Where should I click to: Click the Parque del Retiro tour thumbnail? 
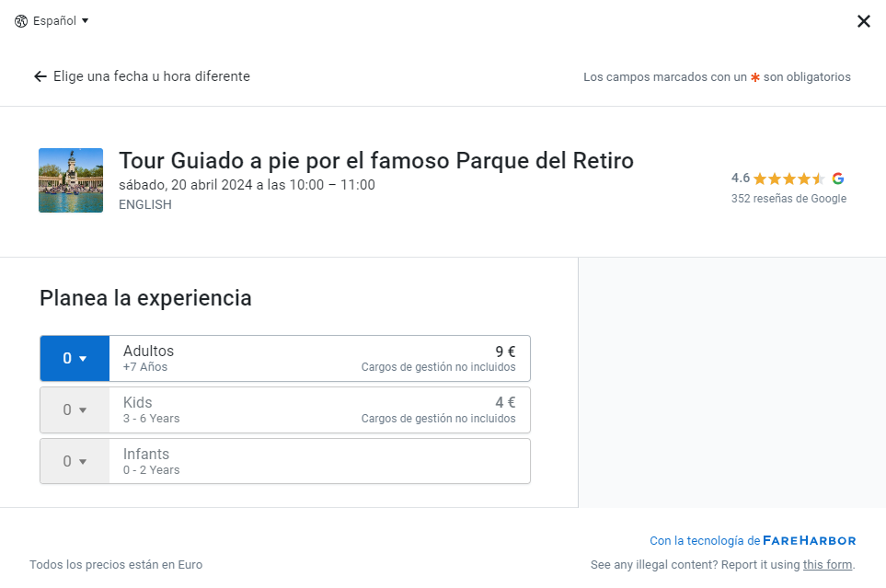(x=71, y=180)
